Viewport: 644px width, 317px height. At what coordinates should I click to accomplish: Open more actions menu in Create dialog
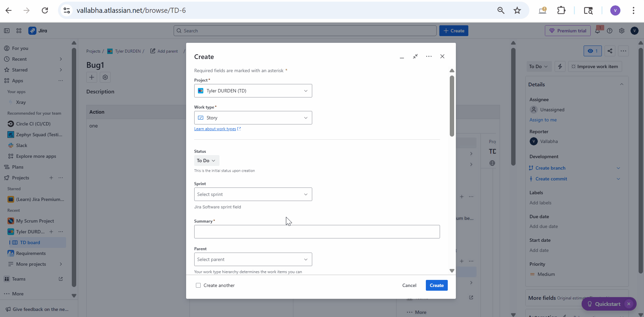pyautogui.click(x=429, y=56)
